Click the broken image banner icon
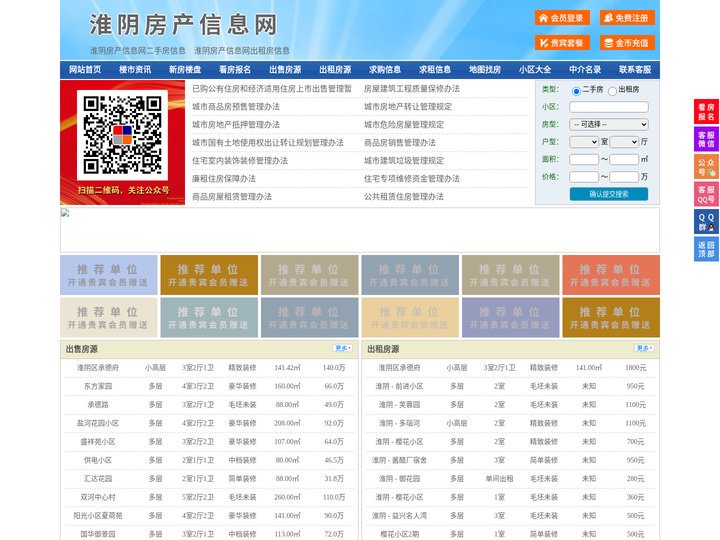Viewport: 720px width, 540px height. 65,213
